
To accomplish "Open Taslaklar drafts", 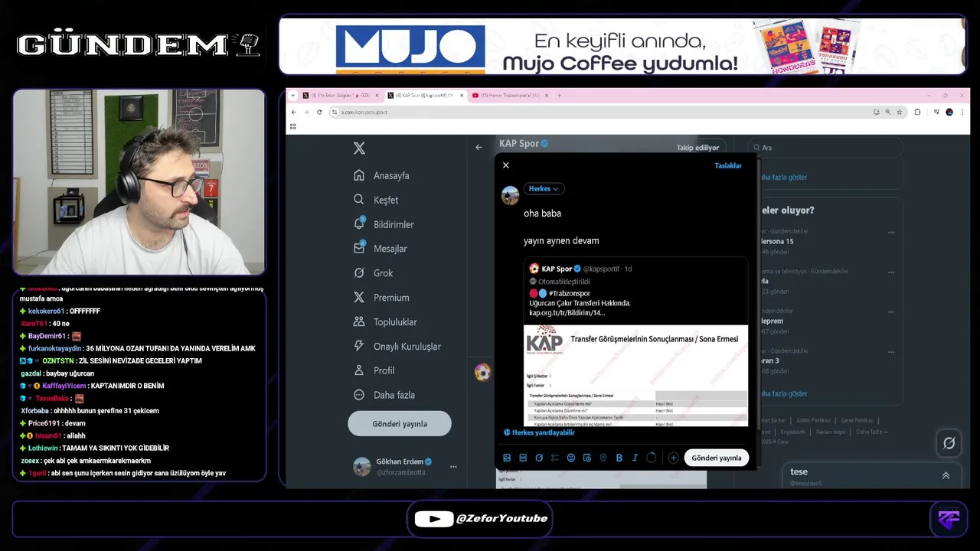I will click(x=728, y=165).
